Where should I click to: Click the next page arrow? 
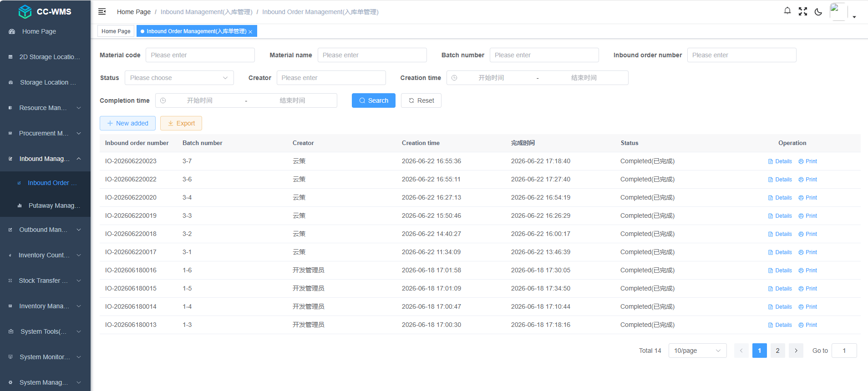click(796, 351)
